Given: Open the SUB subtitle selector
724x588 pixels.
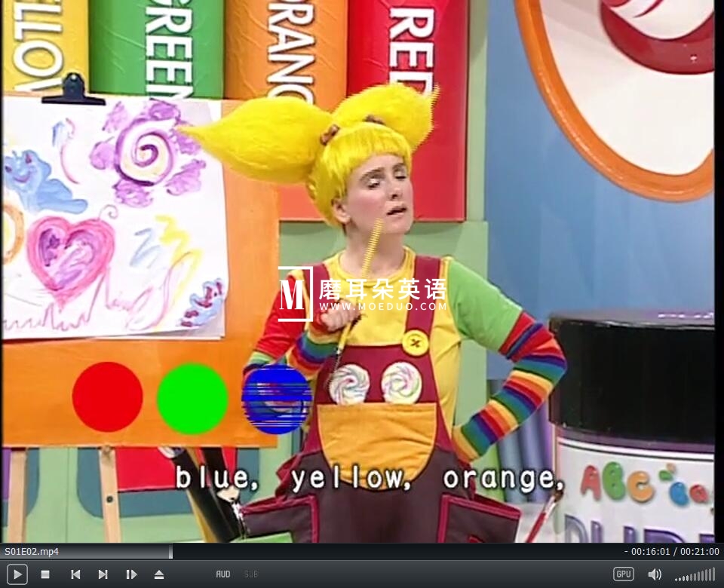Looking at the screenshot, I should (250, 574).
